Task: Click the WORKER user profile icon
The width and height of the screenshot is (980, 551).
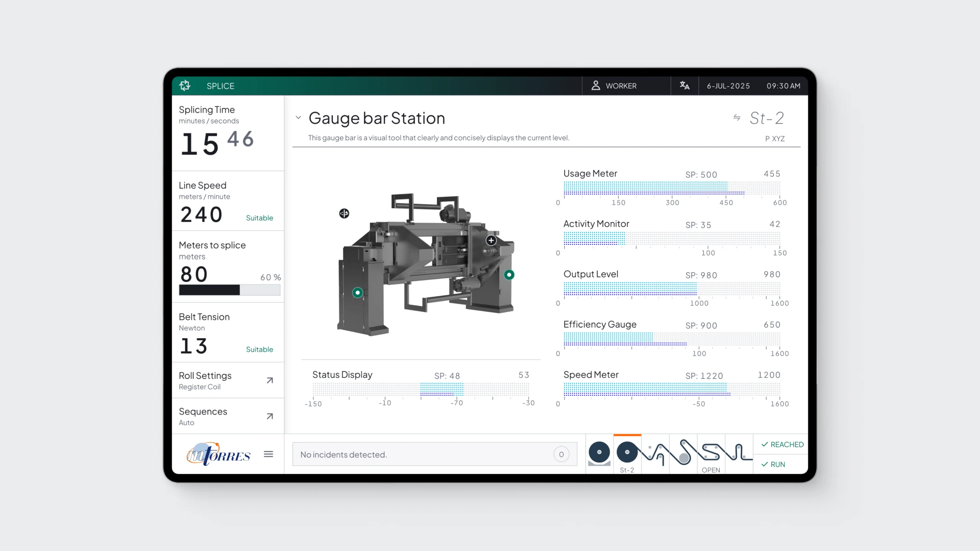Action: pos(596,85)
